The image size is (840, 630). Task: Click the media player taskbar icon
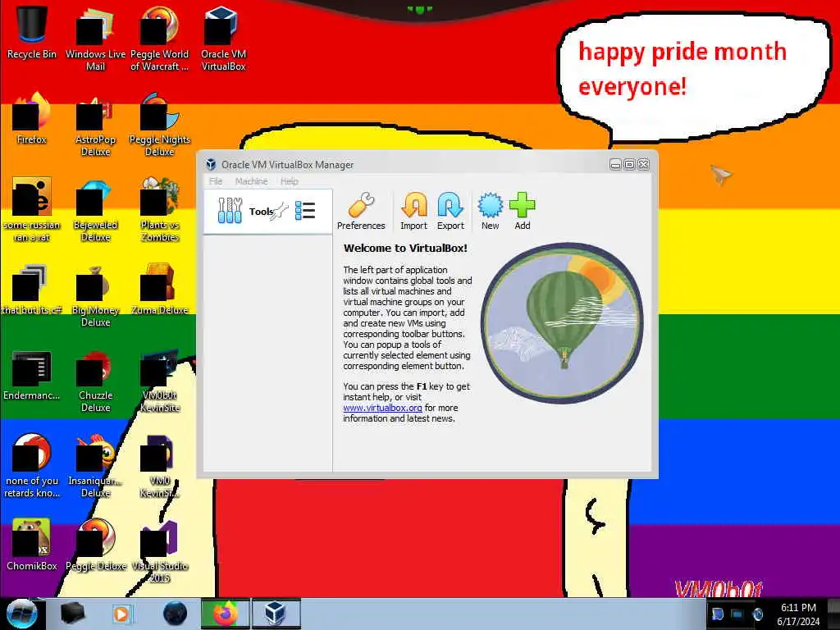121,614
